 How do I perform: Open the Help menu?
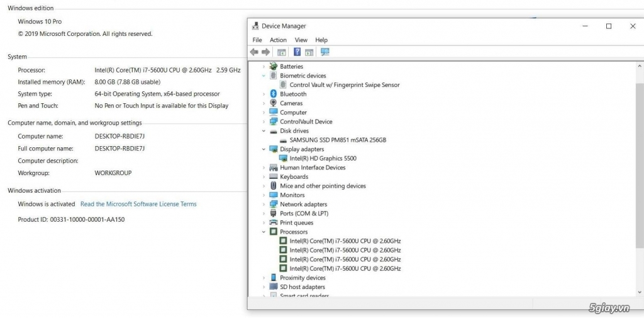(321, 40)
